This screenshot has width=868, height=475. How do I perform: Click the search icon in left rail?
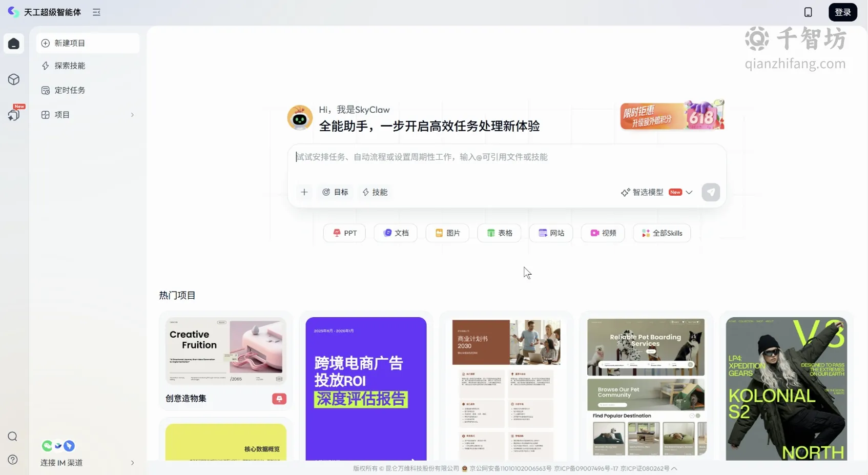pyautogui.click(x=13, y=437)
